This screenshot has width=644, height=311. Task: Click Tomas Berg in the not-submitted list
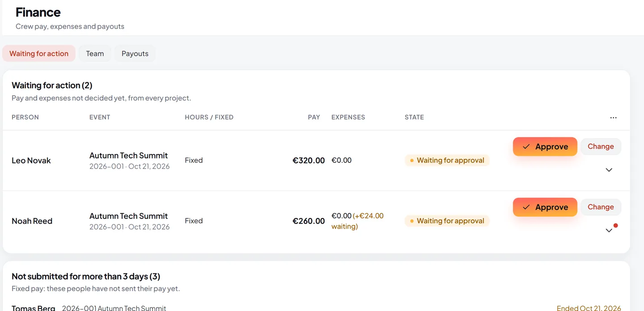click(34, 308)
